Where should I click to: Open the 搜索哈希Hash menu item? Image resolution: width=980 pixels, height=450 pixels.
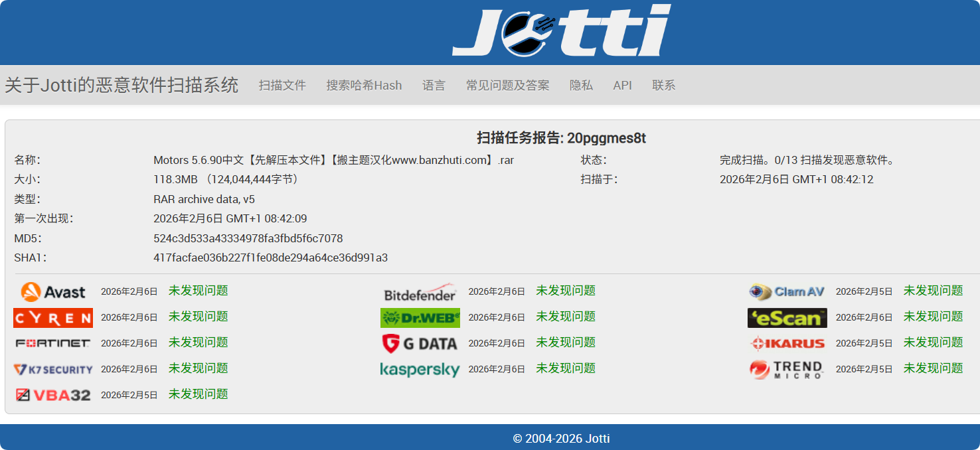(x=364, y=85)
